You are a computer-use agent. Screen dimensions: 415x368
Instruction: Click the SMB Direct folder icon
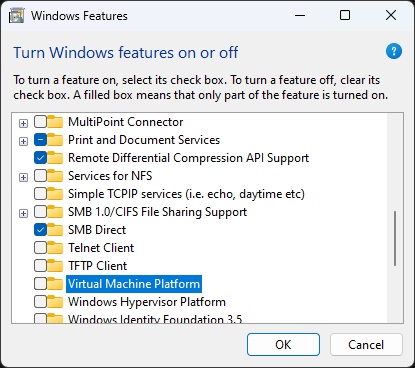pos(55,230)
